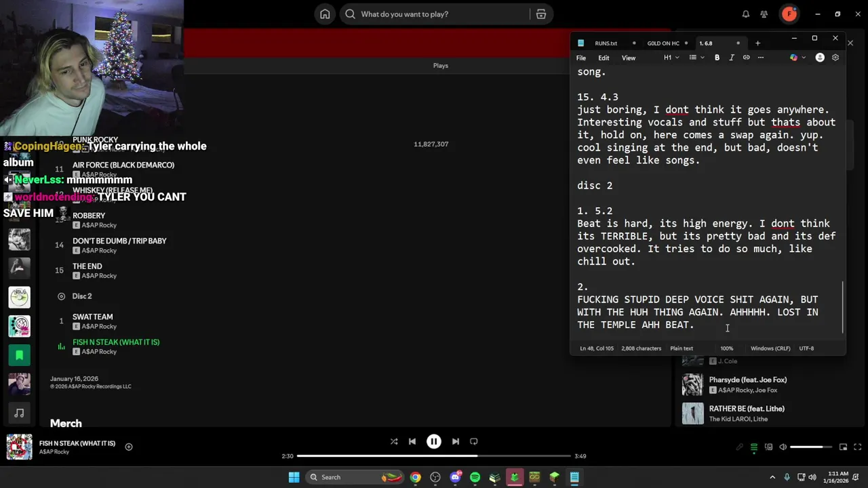Open Notepad settings gear

(835, 58)
